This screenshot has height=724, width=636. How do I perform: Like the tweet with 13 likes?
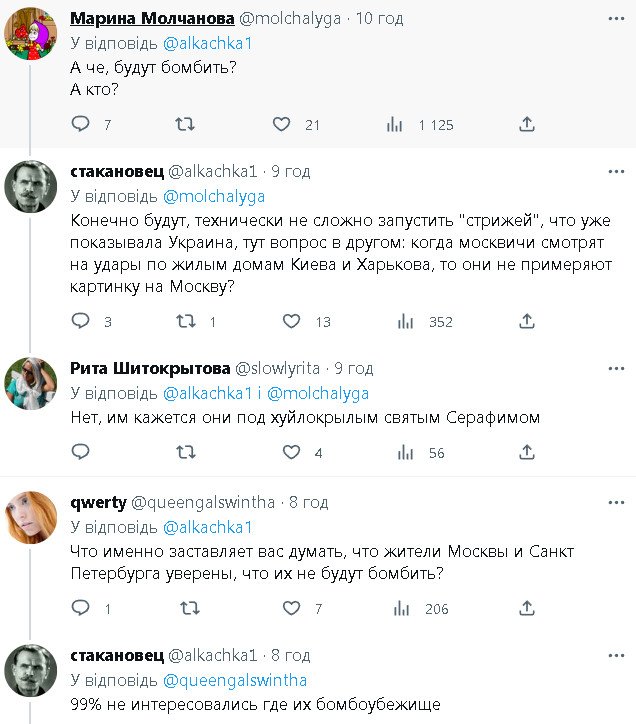click(292, 321)
